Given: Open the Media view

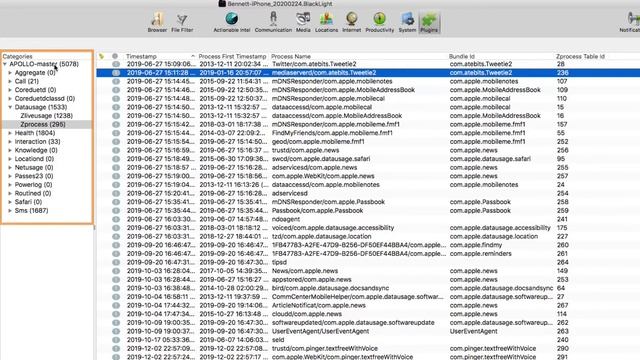Looking at the screenshot, I should click(303, 22).
